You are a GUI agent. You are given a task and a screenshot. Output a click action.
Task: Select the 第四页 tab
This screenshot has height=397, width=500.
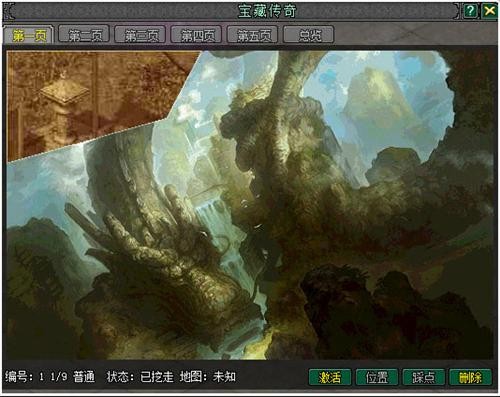(x=196, y=34)
